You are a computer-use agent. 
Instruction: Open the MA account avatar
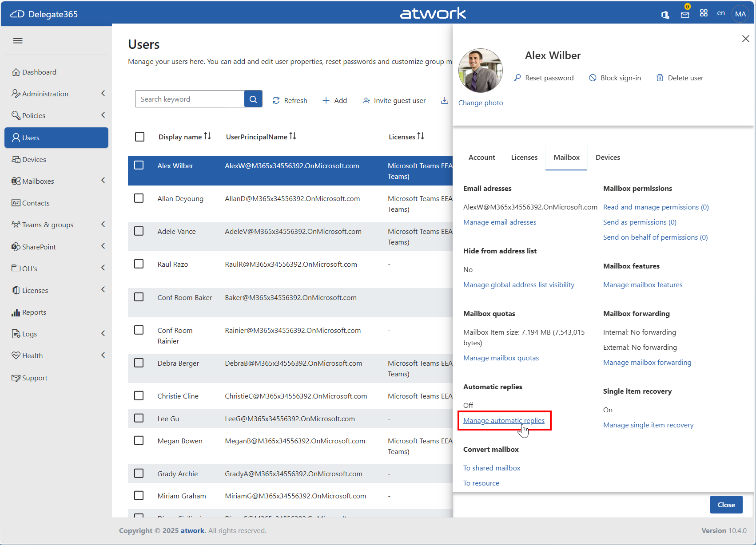(740, 14)
